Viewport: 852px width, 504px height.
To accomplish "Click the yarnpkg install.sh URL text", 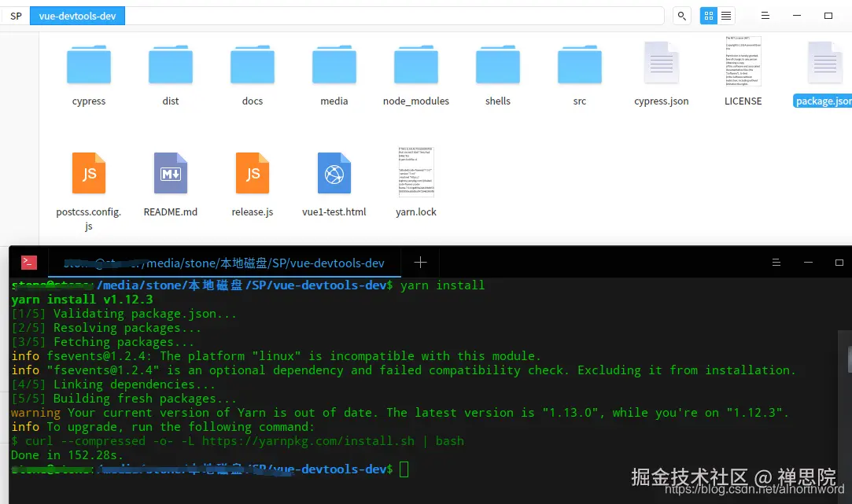I will [x=308, y=441].
